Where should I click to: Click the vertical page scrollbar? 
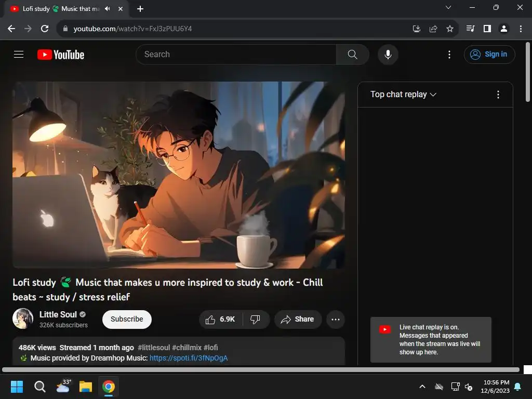click(528, 72)
